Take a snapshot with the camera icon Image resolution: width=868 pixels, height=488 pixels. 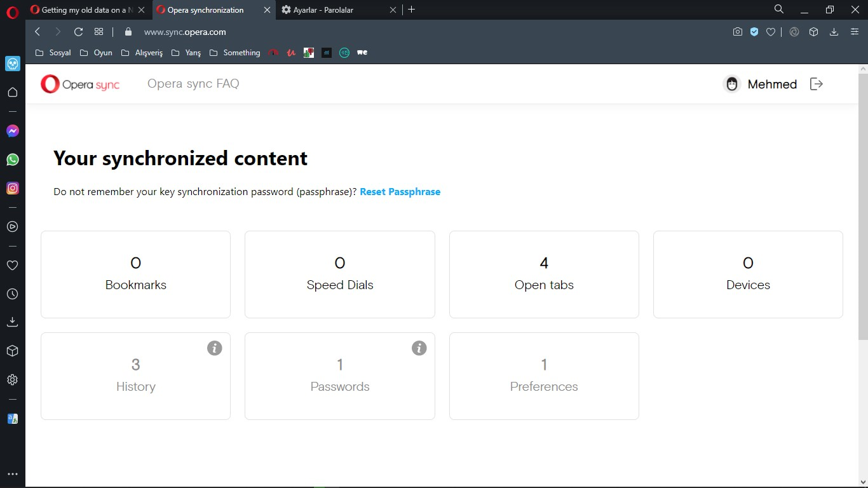point(737,32)
